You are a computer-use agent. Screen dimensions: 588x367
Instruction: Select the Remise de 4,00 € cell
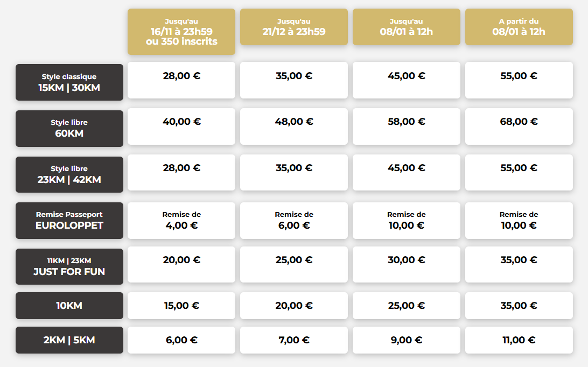coord(181,221)
